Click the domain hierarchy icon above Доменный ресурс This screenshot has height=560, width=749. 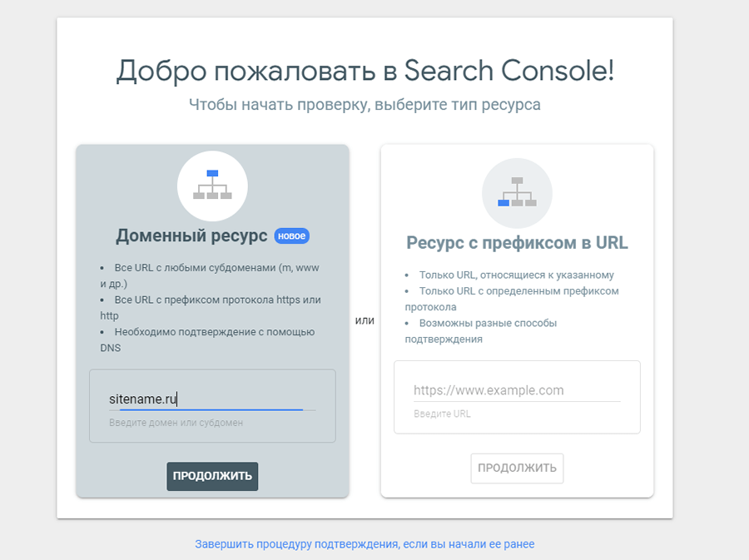click(x=212, y=185)
